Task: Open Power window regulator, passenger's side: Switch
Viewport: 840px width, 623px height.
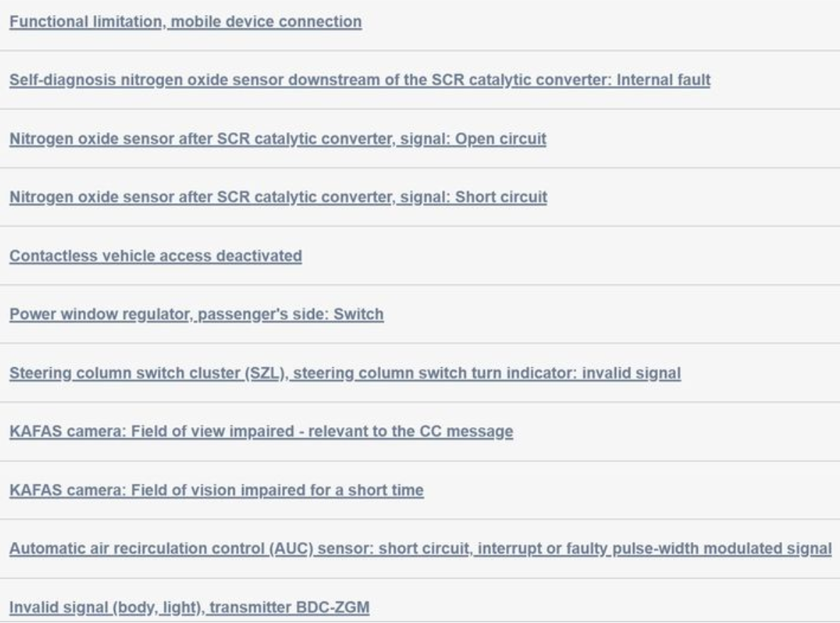Action: pos(196,315)
